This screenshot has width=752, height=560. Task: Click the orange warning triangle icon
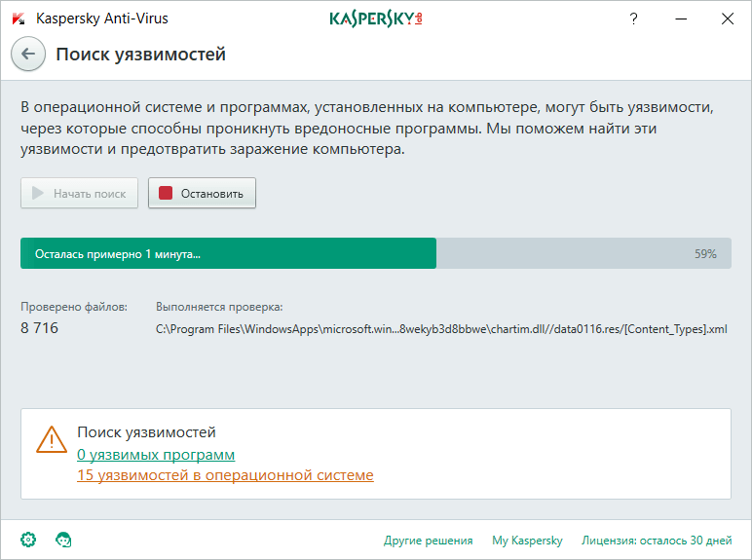(52, 439)
